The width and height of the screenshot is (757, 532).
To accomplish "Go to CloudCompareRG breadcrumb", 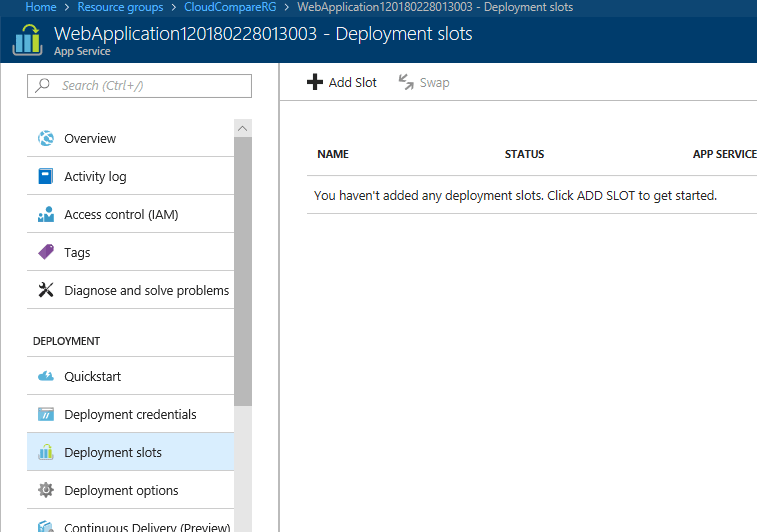I will tap(230, 7).
